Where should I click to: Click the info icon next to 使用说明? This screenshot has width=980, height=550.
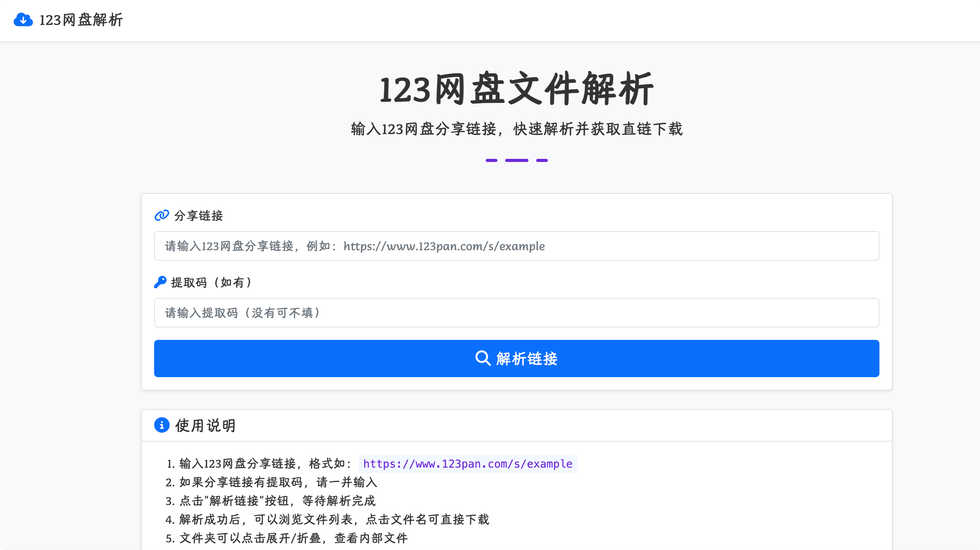(x=162, y=425)
